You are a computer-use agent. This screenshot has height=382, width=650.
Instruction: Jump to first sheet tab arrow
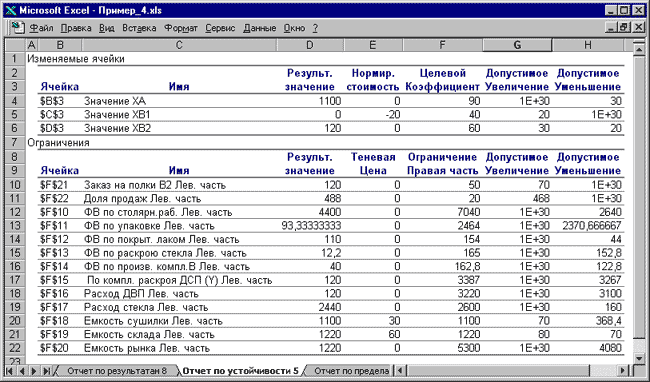click(x=9, y=370)
